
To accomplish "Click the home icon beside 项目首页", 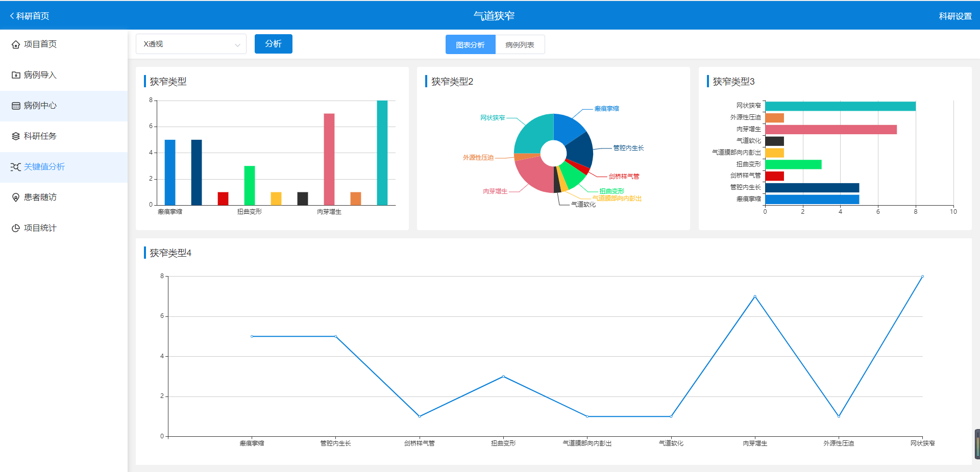I will point(16,45).
